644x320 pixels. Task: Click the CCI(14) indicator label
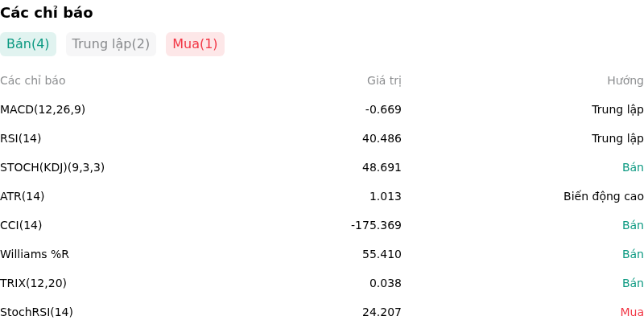coord(21,225)
